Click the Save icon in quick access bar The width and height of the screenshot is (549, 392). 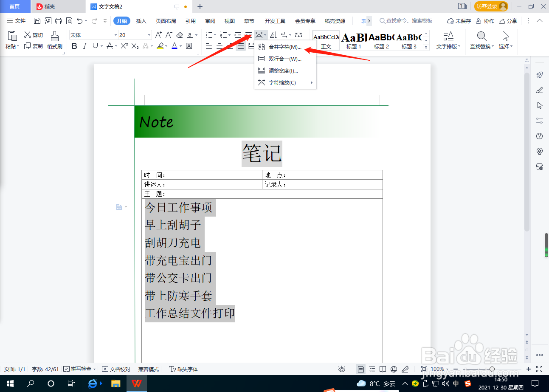37,21
